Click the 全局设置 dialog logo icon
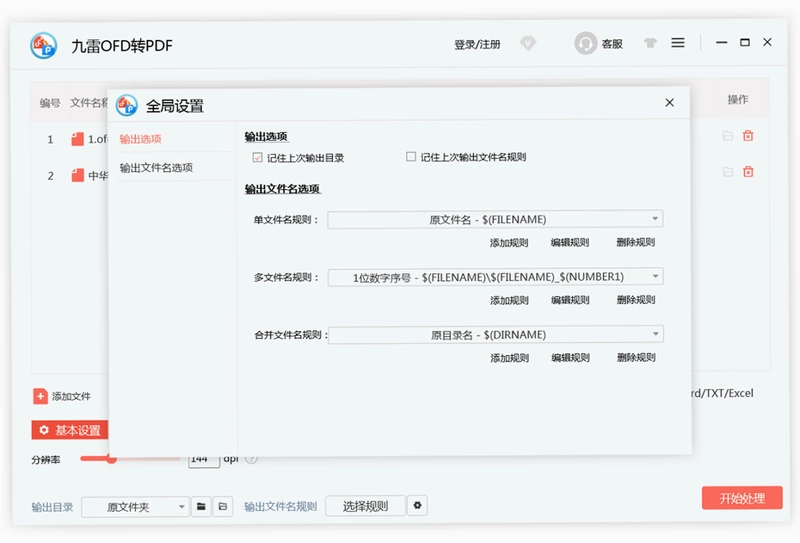Viewport: 800px width, 543px height. (127, 106)
